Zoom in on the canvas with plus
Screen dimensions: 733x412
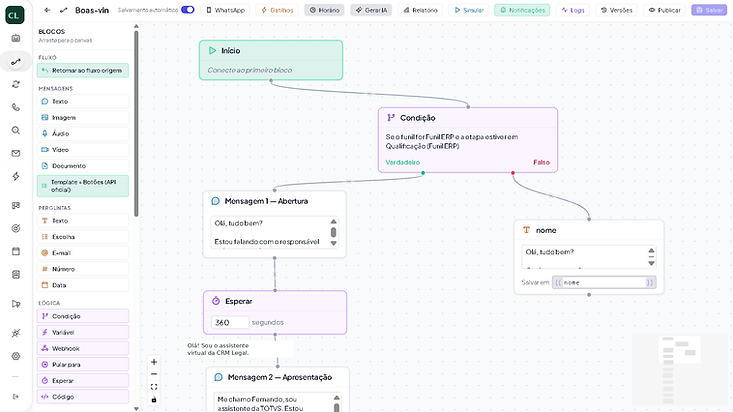pos(154,362)
